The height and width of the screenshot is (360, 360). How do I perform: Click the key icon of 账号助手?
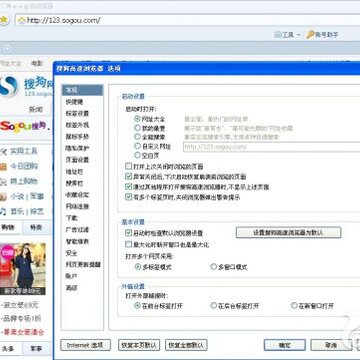coord(310,34)
